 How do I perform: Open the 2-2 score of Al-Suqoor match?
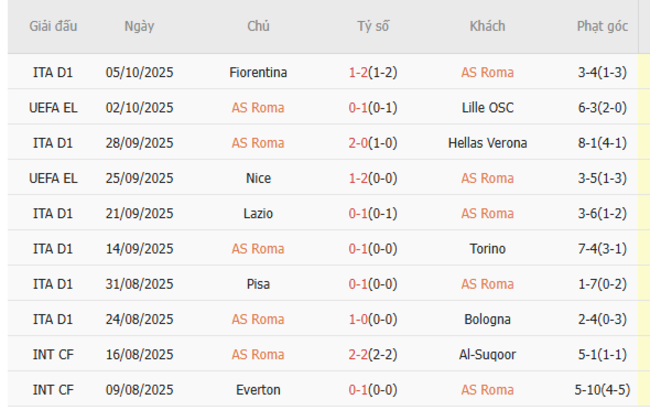[x=357, y=354]
